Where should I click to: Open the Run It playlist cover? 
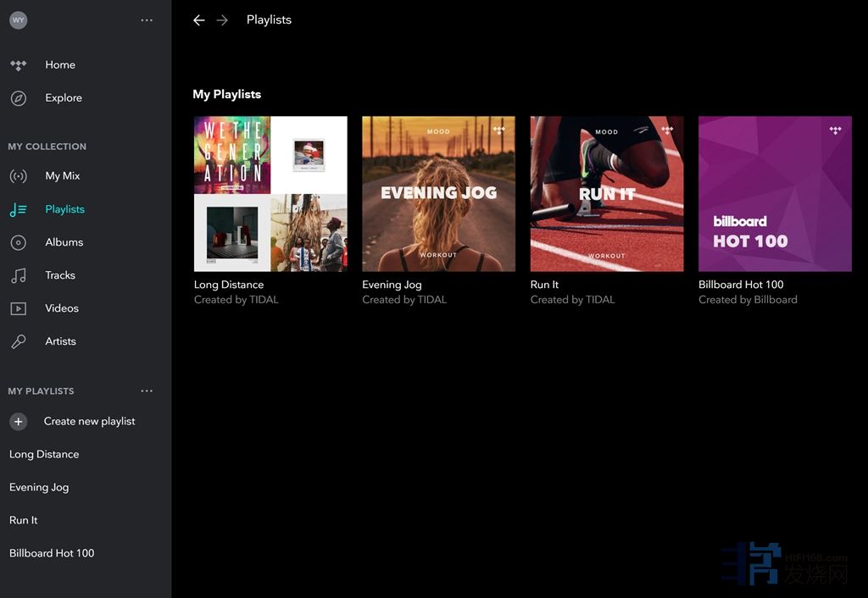click(606, 194)
